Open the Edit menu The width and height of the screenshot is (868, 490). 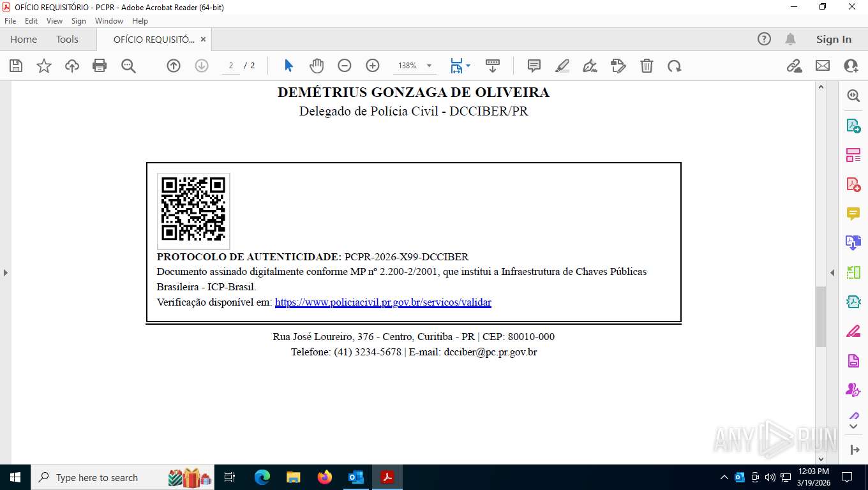(31, 21)
